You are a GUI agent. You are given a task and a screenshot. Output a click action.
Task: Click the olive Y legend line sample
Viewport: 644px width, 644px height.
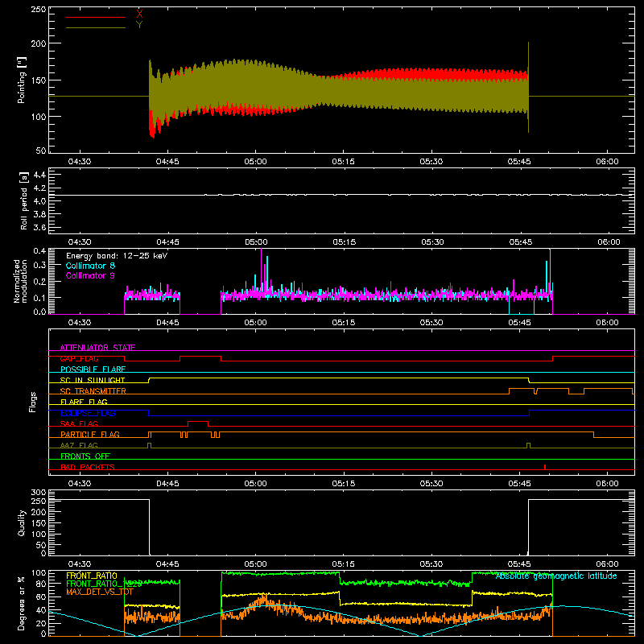pyautogui.click(x=96, y=27)
